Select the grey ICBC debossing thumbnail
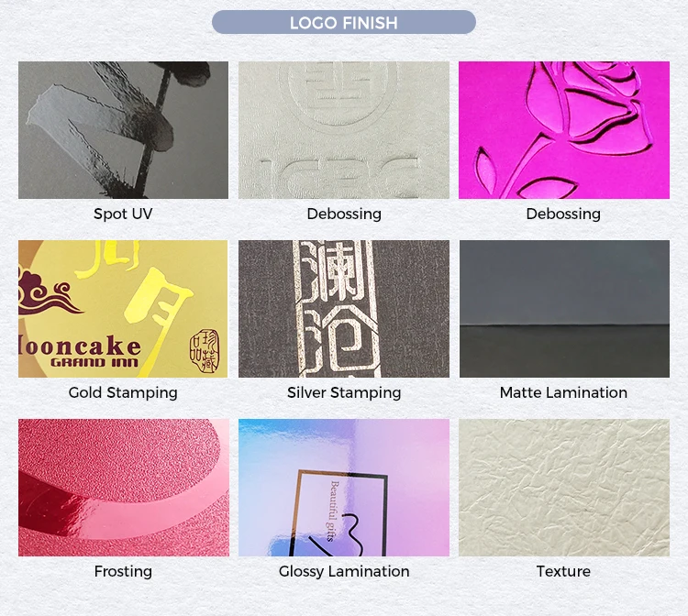This screenshot has width=688, height=616. [344, 130]
